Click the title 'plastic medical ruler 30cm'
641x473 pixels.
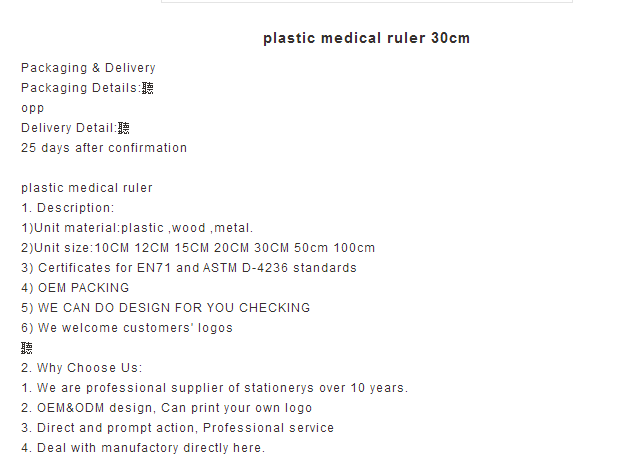coord(366,38)
